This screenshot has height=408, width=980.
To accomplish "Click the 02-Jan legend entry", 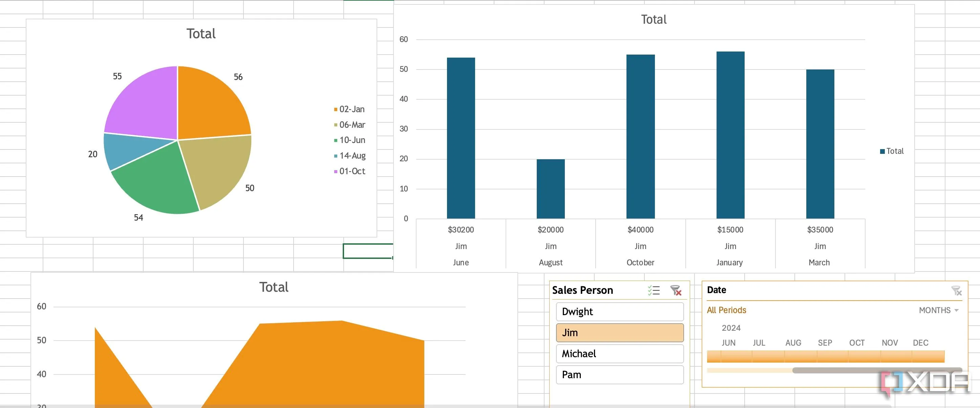I will (x=349, y=109).
